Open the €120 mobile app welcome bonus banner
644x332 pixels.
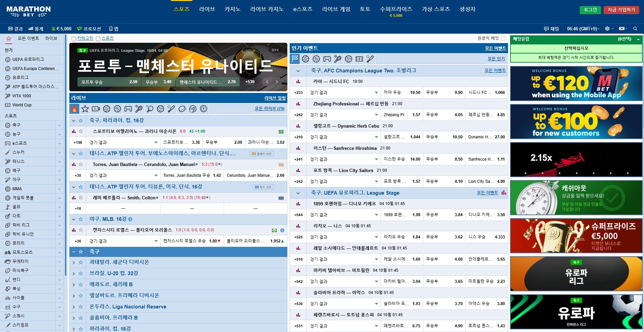(x=576, y=84)
